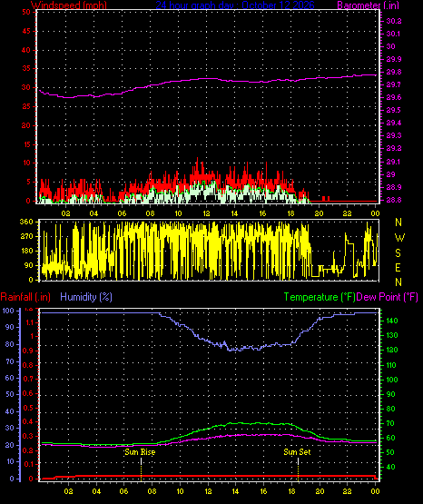This screenshot has width=423, height=504.
Task: Click the Sun Rise marker label
Action: click(x=140, y=452)
